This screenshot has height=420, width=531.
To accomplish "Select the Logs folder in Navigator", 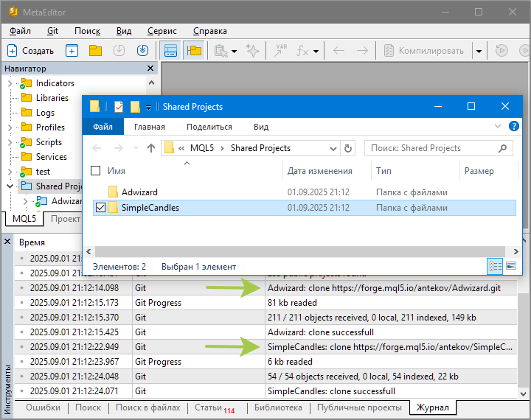I will 45,112.
